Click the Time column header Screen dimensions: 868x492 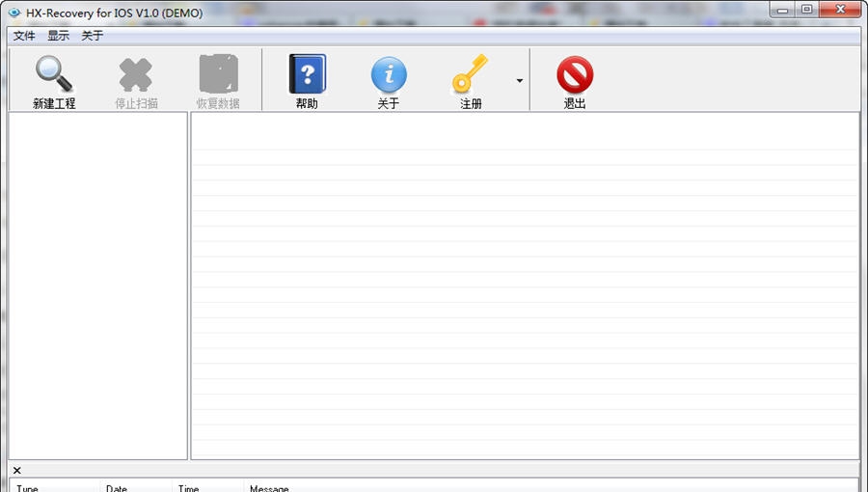pyautogui.click(x=207, y=487)
